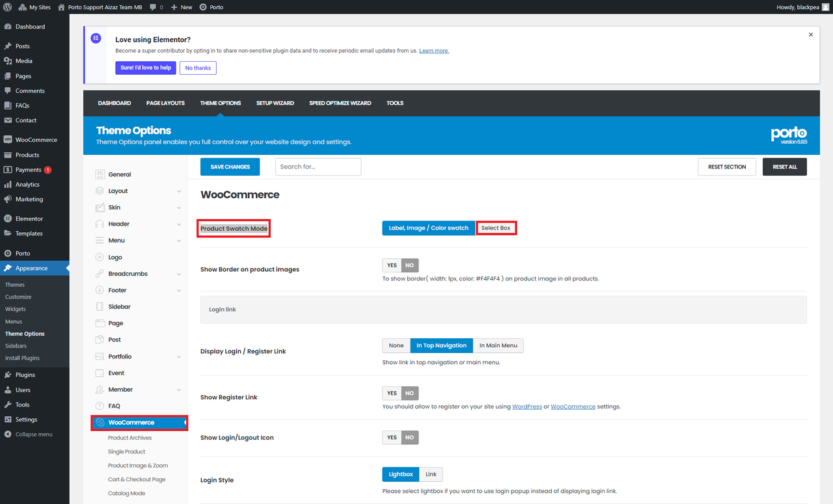Viewport: 833px width, 504px height.
Task: Dismiss the Elementor notice with X
Action: [811, 34]
